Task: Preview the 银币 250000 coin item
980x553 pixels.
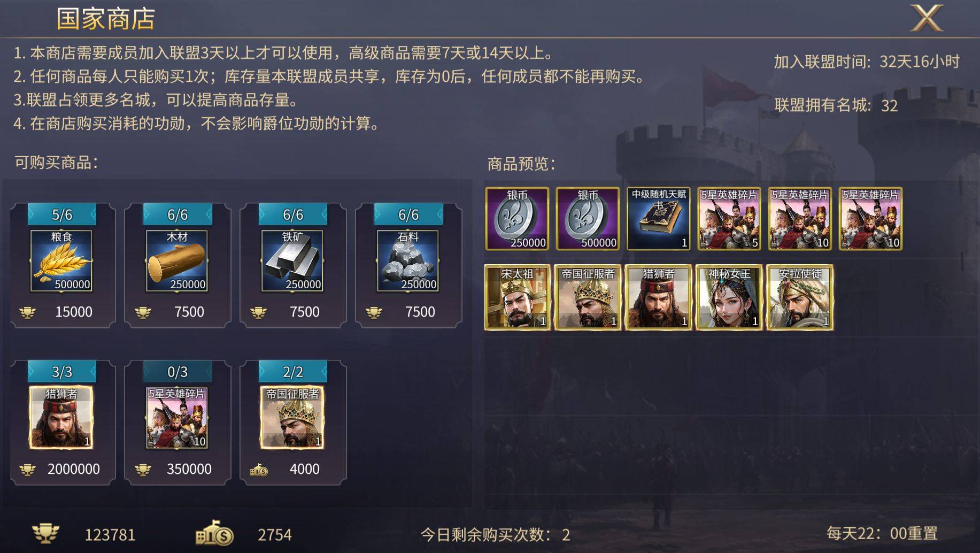Action: pos(517,219)
